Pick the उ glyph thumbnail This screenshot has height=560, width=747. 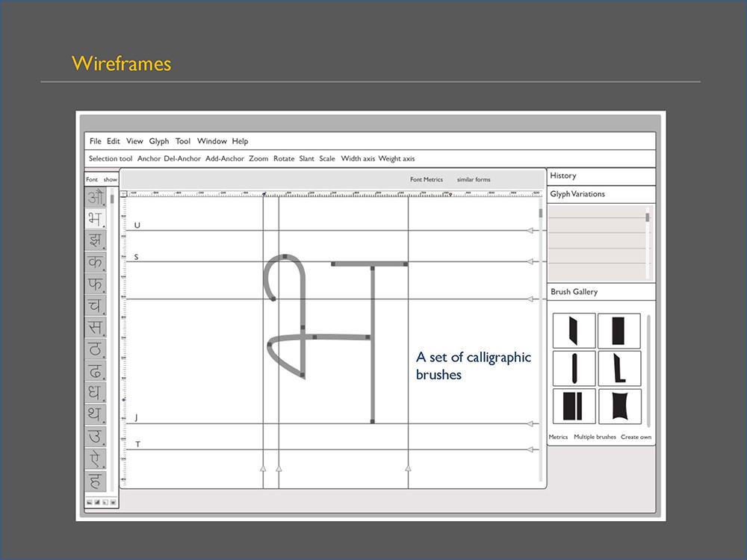96,436
